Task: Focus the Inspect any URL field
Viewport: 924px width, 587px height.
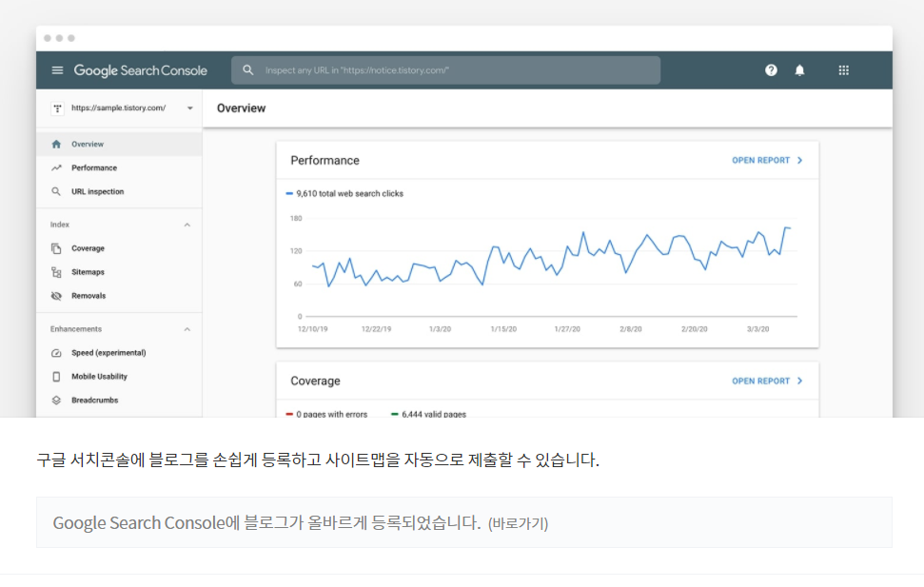Action: pos(445,70)
